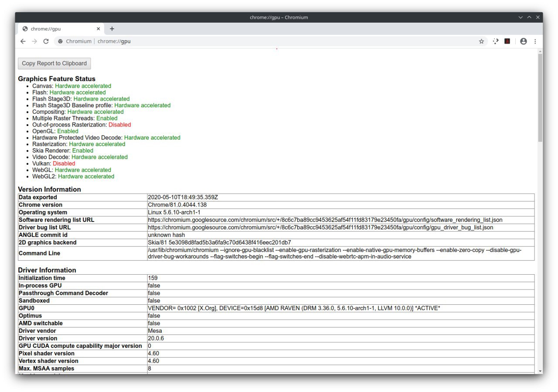The image size is (558, 392).
Task: Click the forward navigation arrow
Action: coord(34,41)
